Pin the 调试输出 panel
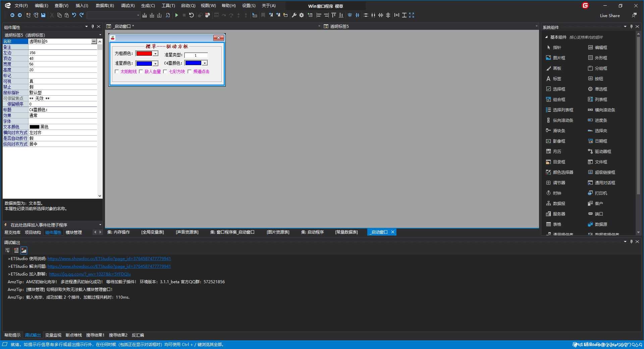 pyautogui.click(x=631, y=242)
